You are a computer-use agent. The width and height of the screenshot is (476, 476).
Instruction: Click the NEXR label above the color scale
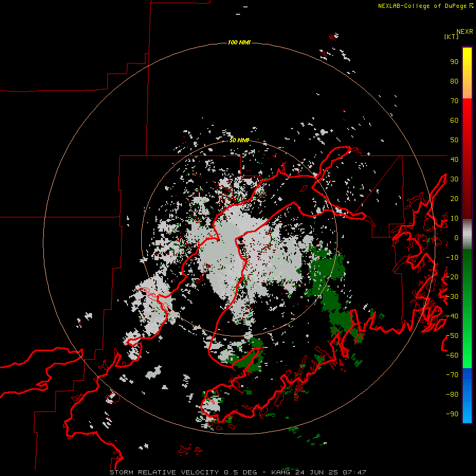pyautogui.click(x=465, y=32)
